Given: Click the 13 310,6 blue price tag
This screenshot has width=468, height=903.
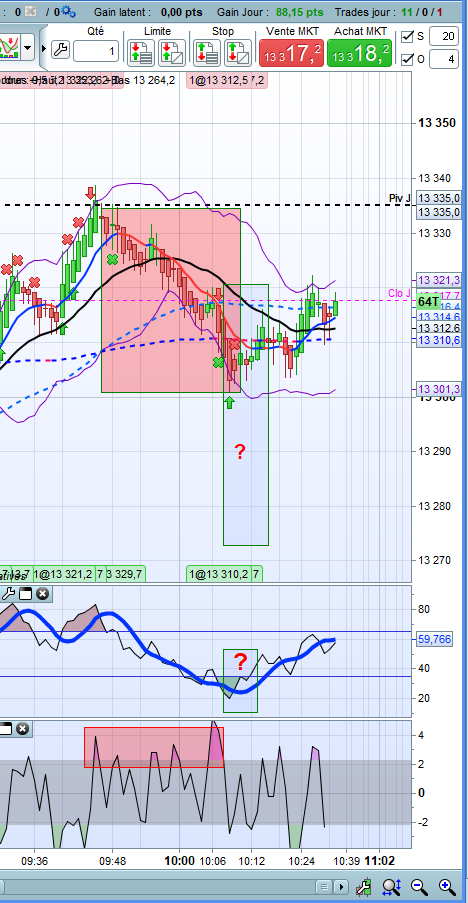Looking at the screenshot, I should click(439, 340).
